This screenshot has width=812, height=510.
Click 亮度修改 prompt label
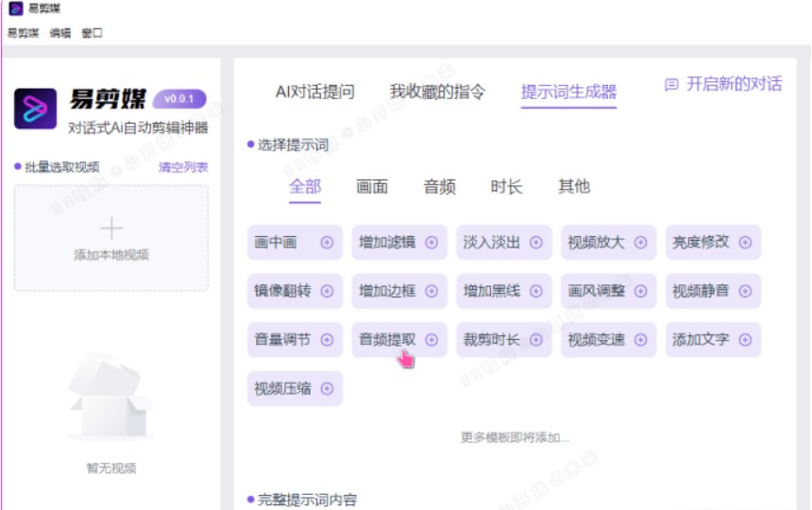[701, 243]
